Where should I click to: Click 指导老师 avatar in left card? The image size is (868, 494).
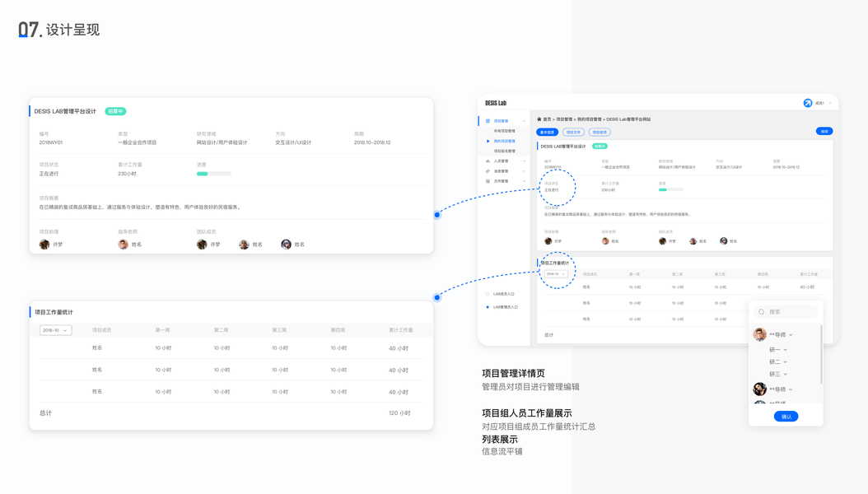point(123,245)
